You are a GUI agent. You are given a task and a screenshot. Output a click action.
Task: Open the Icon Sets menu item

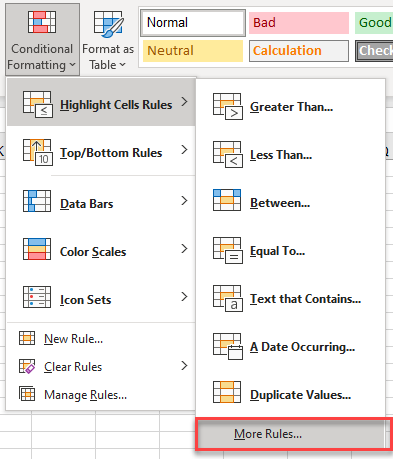click(x=101, y=297)
